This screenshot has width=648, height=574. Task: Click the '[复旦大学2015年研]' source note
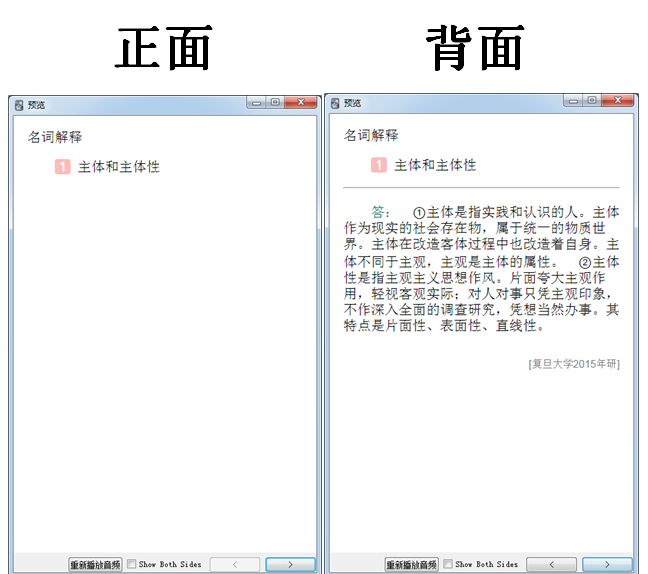574,364
